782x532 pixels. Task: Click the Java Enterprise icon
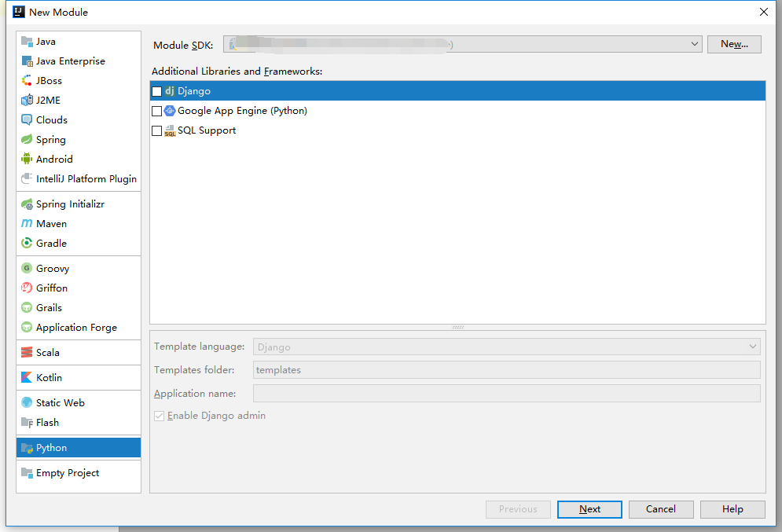point(27,61)
